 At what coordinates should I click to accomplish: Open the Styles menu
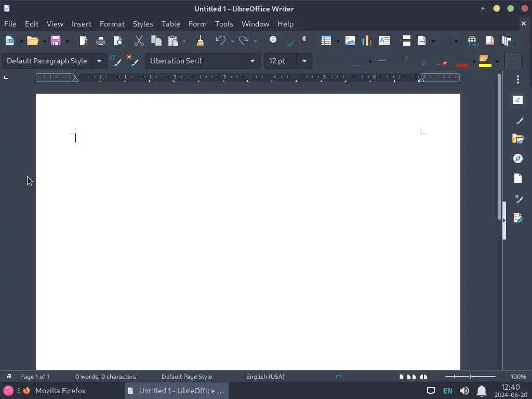click(143, 24)
